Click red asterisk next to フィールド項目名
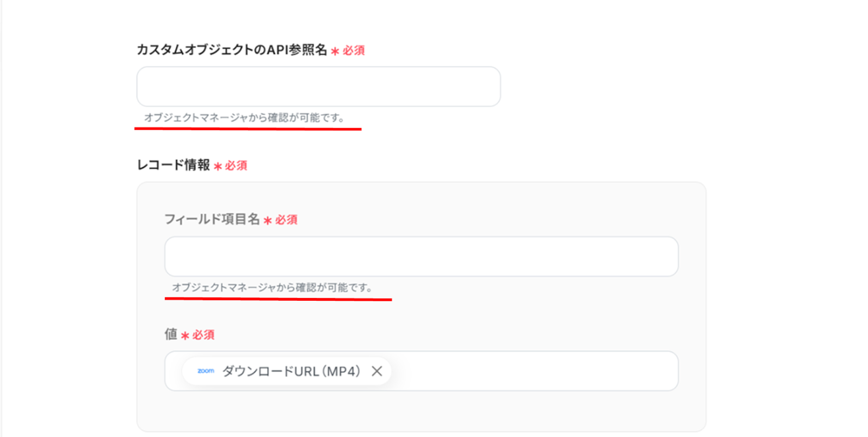The height and width of the screenshot is (437, 868). (x=267, y=220)
